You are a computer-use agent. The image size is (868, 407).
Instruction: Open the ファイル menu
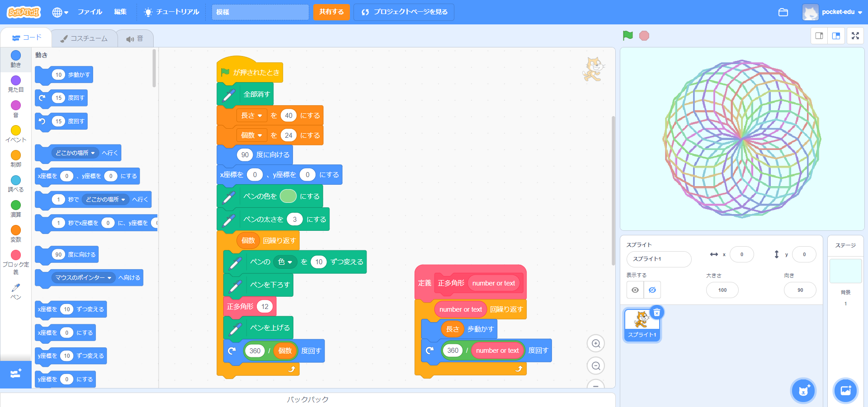tap(90, 12)
